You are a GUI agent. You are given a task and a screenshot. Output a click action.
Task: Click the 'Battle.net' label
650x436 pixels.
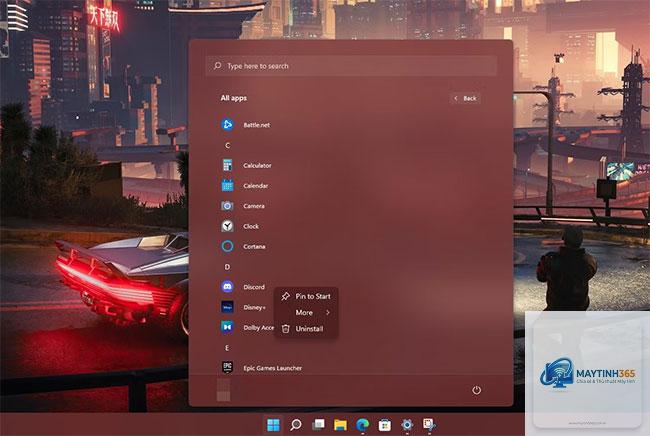tap(257, 125)
